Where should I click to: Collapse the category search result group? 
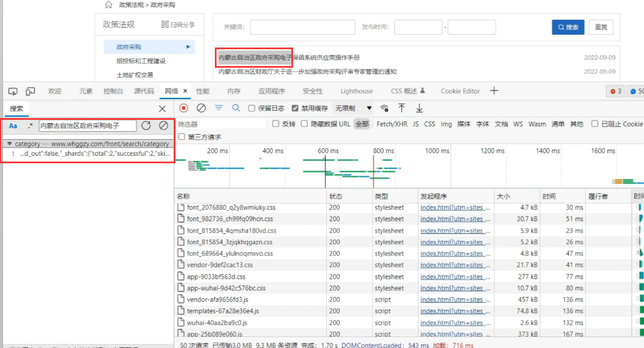coord(9,144)
